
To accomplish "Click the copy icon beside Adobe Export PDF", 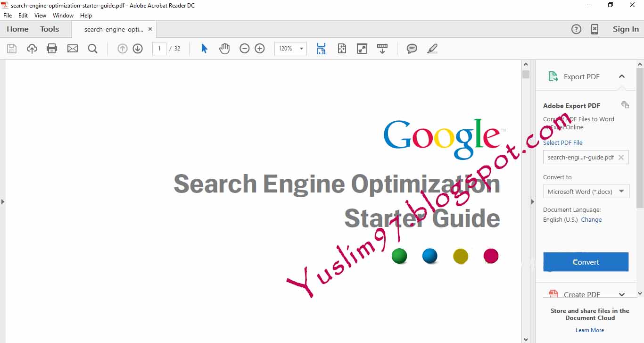I will [625, 105].
